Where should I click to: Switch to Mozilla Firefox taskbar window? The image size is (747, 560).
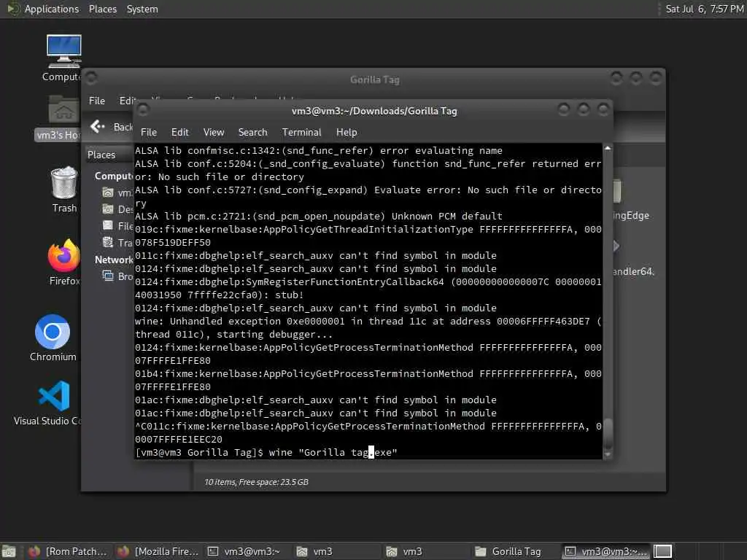pyautogui.click(x=158, y=551)
